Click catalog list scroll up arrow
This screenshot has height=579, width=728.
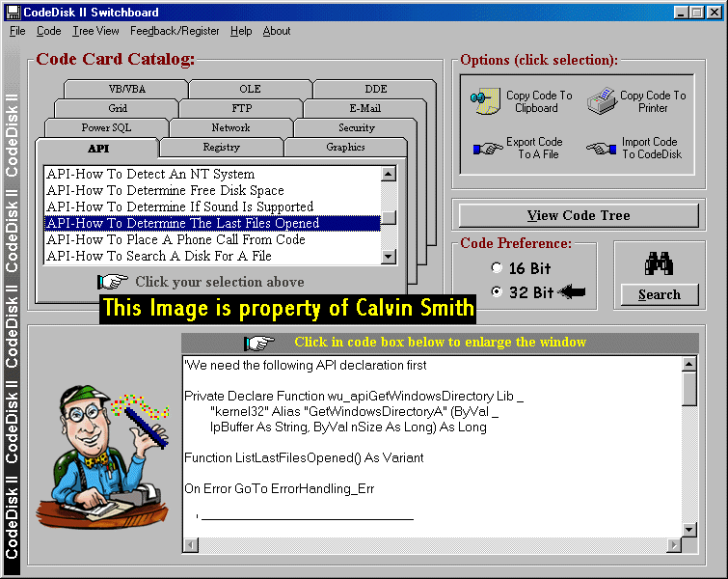point(389,174)
